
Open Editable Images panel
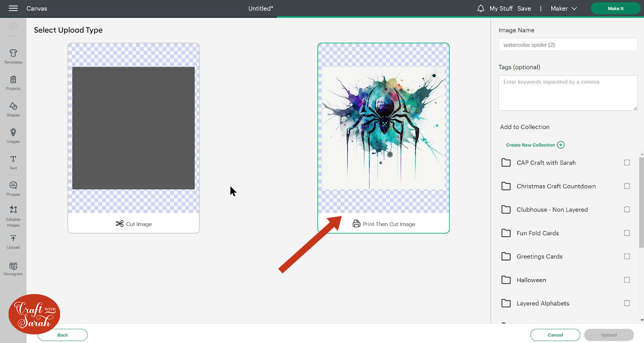[x=13, y=216]
